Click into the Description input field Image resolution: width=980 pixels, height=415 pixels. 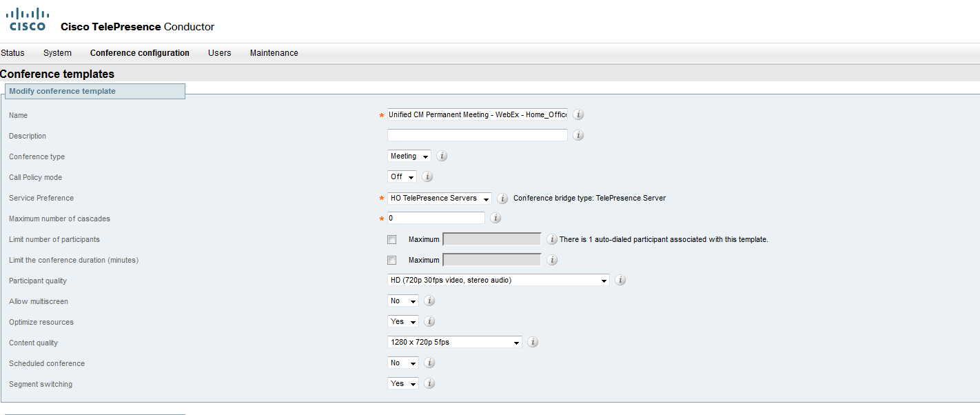tap(478, 135)
